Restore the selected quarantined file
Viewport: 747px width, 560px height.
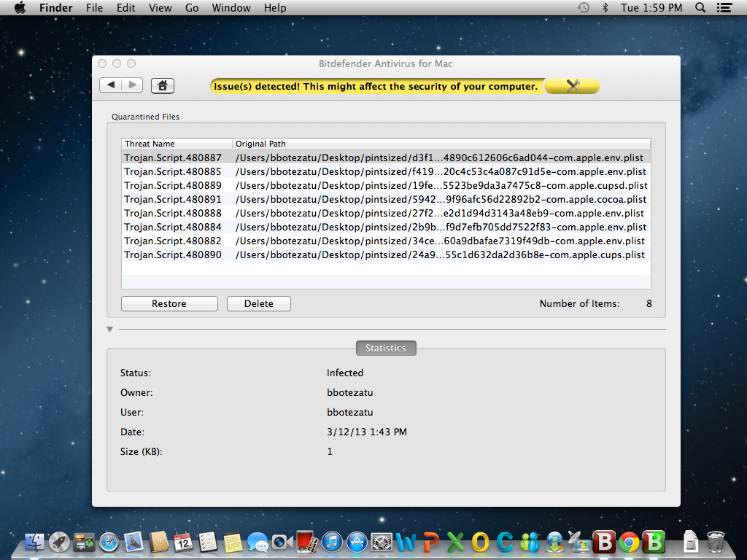[169, 303]
